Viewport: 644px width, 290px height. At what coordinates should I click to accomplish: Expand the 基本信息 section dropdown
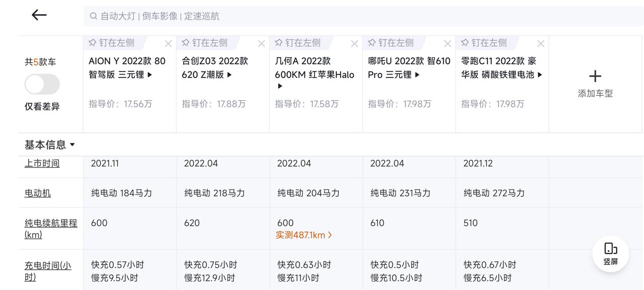coord(50,145)
